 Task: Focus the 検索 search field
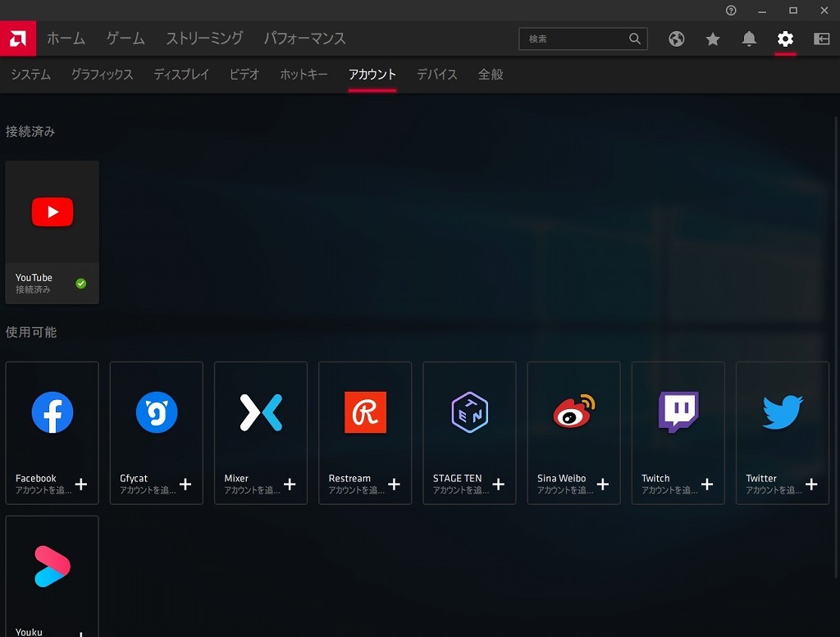pyautogui.click(x=583, y=39)
